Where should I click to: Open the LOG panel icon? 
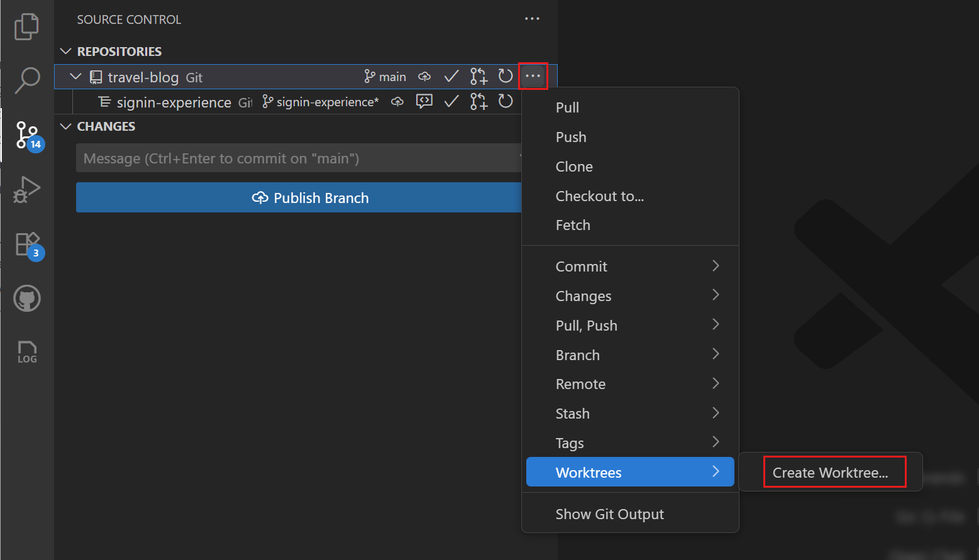coord(26,352)
